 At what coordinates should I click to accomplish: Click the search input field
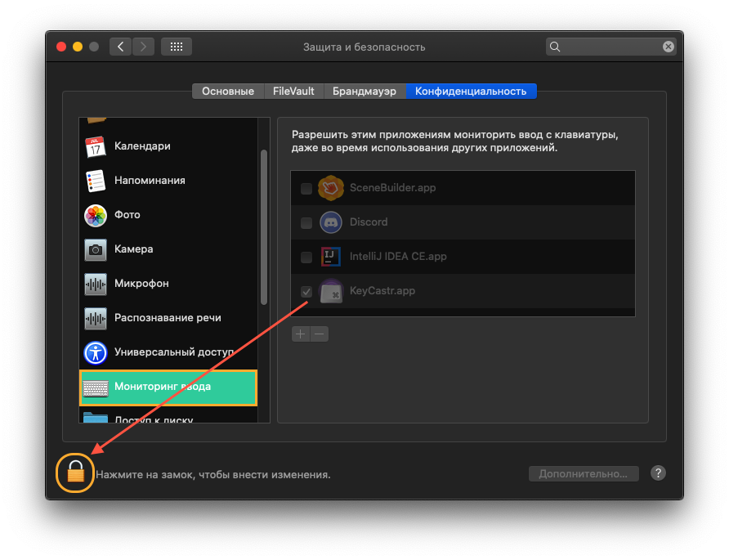pyautogui.click(x=610, y=47)
